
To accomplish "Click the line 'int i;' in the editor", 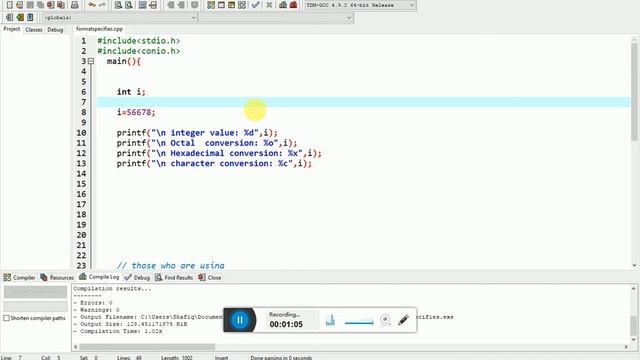I will click(x=131, y=92).
